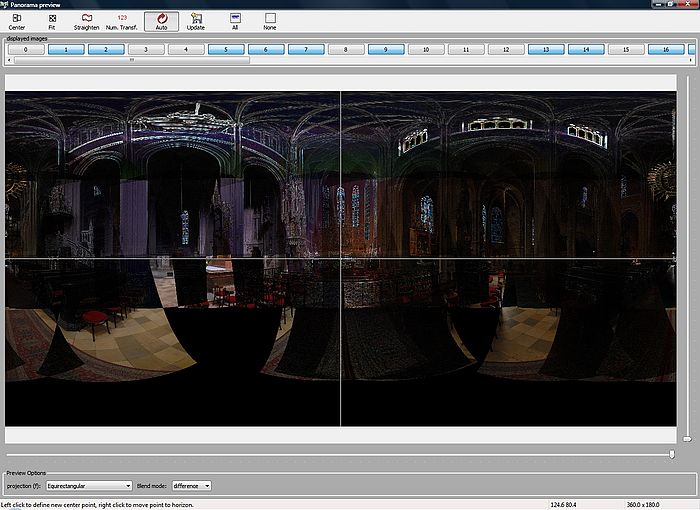This screenshot has width=700, height=510.
Task: Click the horizontal field-of-view slider handle
Action: point(672,453)
